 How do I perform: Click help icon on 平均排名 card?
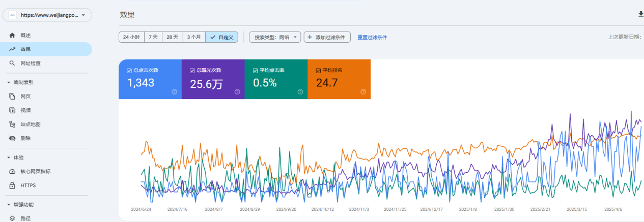[363, 92]
